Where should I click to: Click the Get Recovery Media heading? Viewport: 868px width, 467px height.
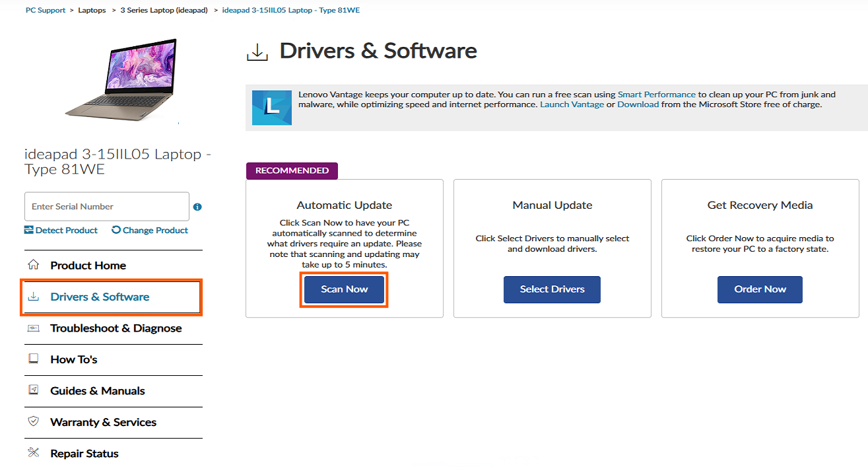(x=760, y=205)
